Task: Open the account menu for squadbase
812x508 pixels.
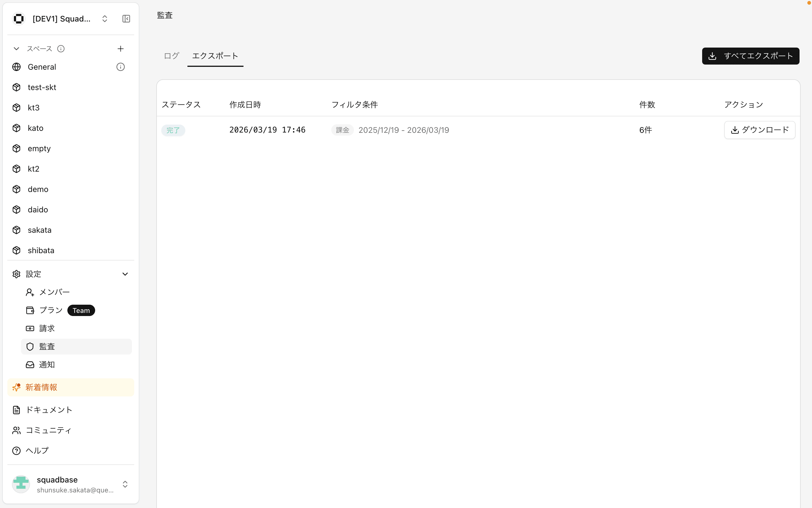Action: point(125,484)
